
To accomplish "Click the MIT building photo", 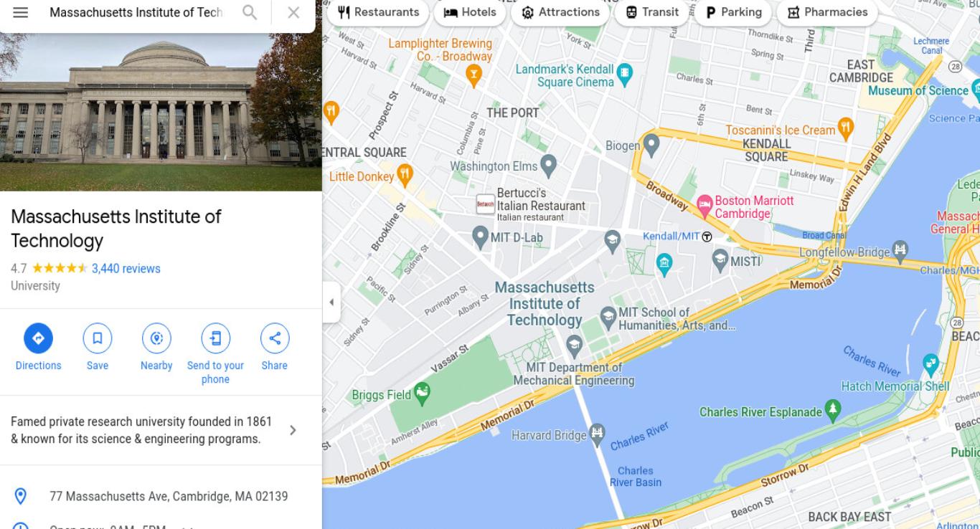I will tap(161, 112).
